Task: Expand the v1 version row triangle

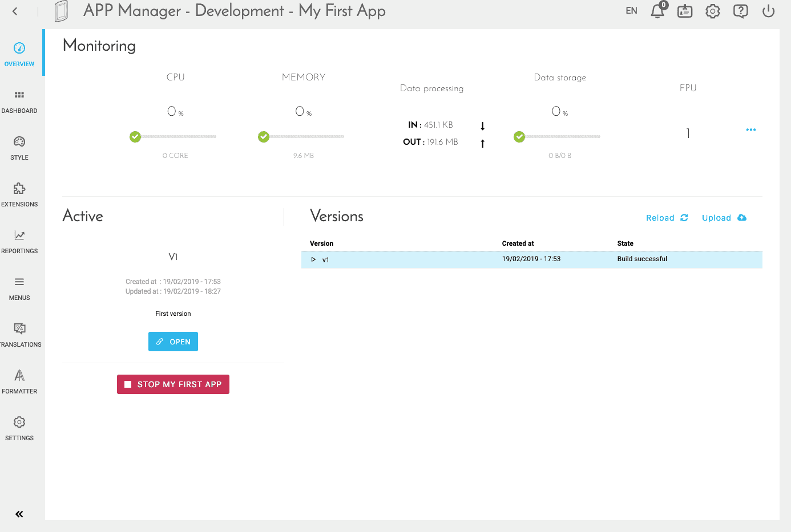Action: [313, 259]
